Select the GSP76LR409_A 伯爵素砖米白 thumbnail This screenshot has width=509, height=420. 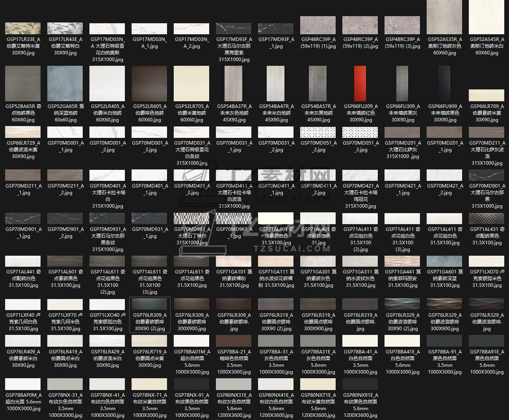coord(23,341)
